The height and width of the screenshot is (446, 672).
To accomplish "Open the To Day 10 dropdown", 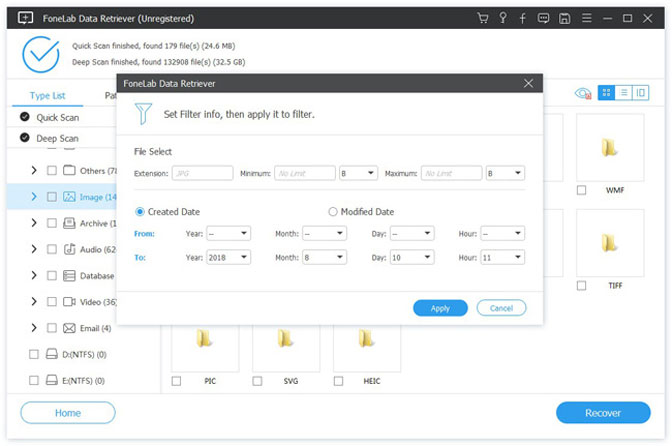I will 411,257.
